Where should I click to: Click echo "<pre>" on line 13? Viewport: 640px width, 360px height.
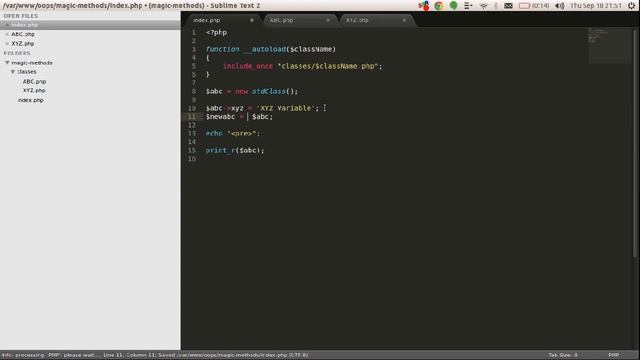pos(233,133)
